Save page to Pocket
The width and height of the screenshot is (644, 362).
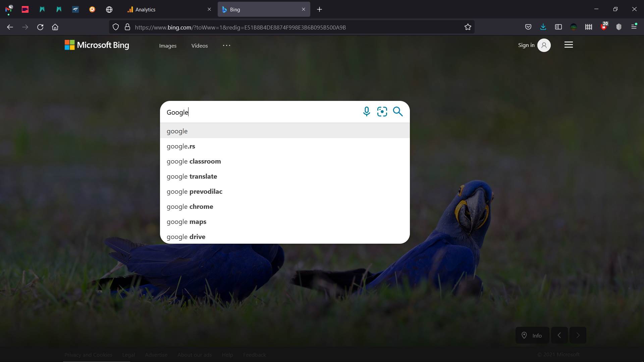click(x=528, y=27)
